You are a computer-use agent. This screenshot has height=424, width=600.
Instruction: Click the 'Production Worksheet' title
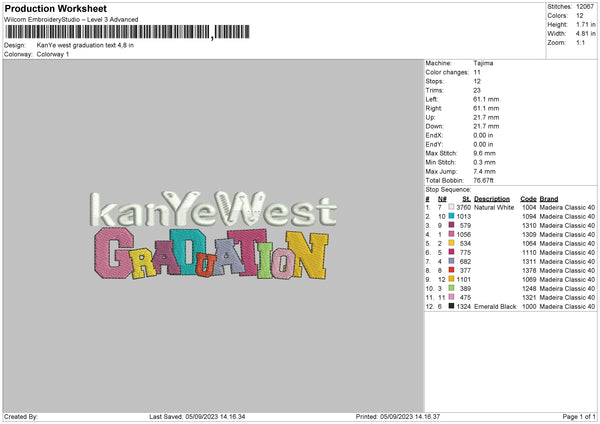coord(55,8)
